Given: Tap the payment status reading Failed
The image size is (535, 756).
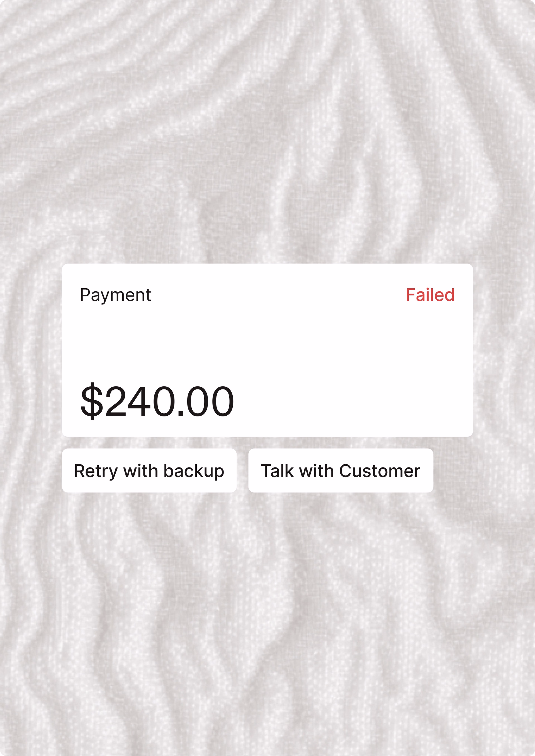Looking at the screenshot, I should [430, 295].
